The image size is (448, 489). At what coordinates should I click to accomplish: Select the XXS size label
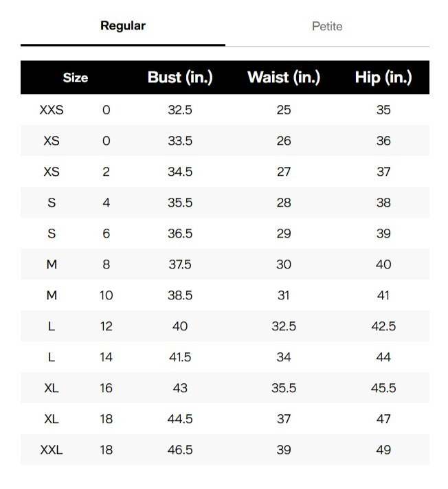(x=52, y=110)
